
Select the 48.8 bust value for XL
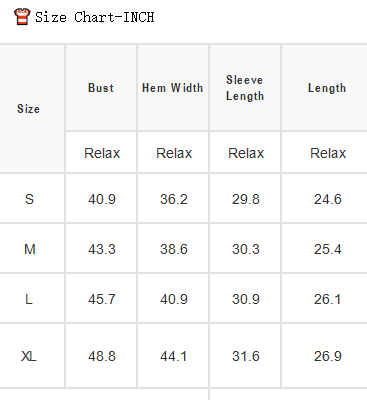[102, 356]
